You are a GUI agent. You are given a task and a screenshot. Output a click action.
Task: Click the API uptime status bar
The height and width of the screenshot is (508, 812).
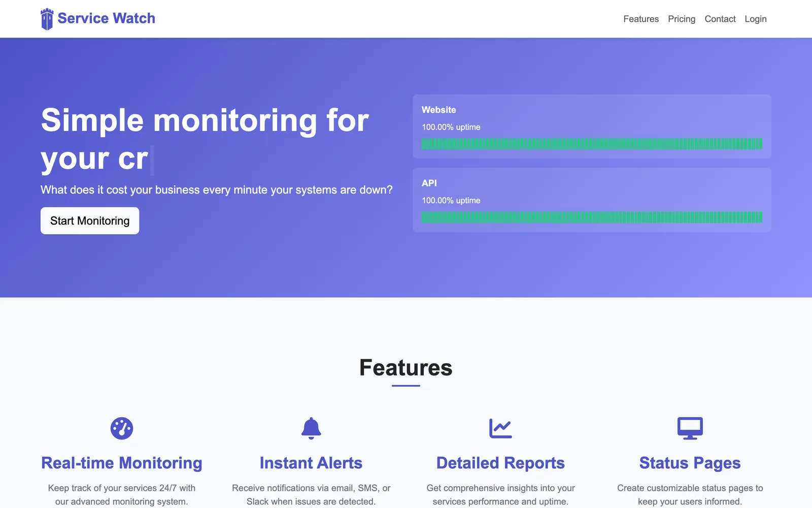[592, 217]
